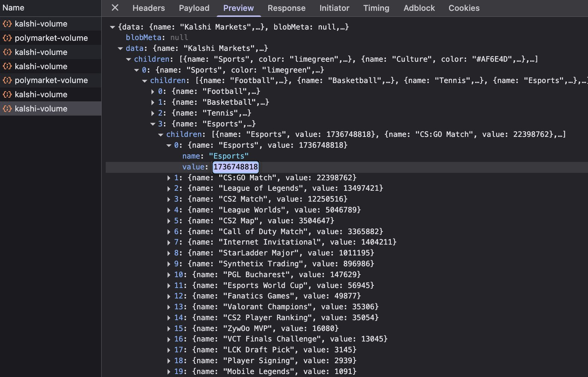
Task: Expand the Mobile Legends entry
Action: pos(169,372)
